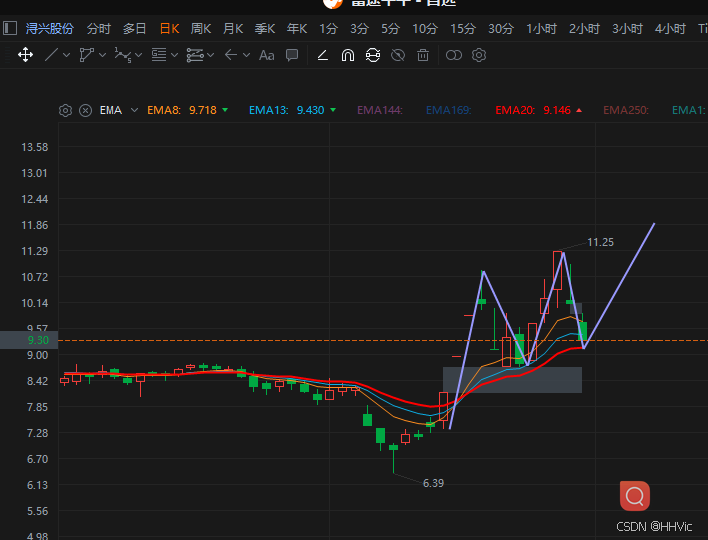Select the arrow annotation tool

coord(231,55)
